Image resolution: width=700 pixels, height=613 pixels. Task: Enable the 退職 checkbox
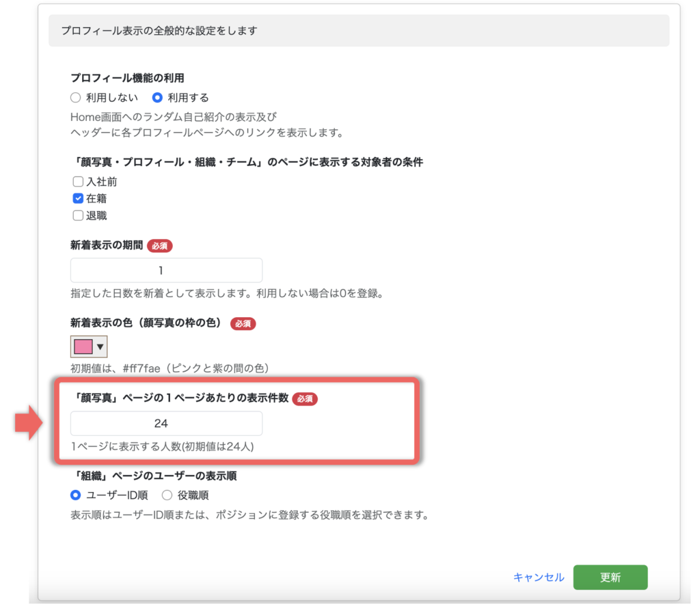pos(78,216)
